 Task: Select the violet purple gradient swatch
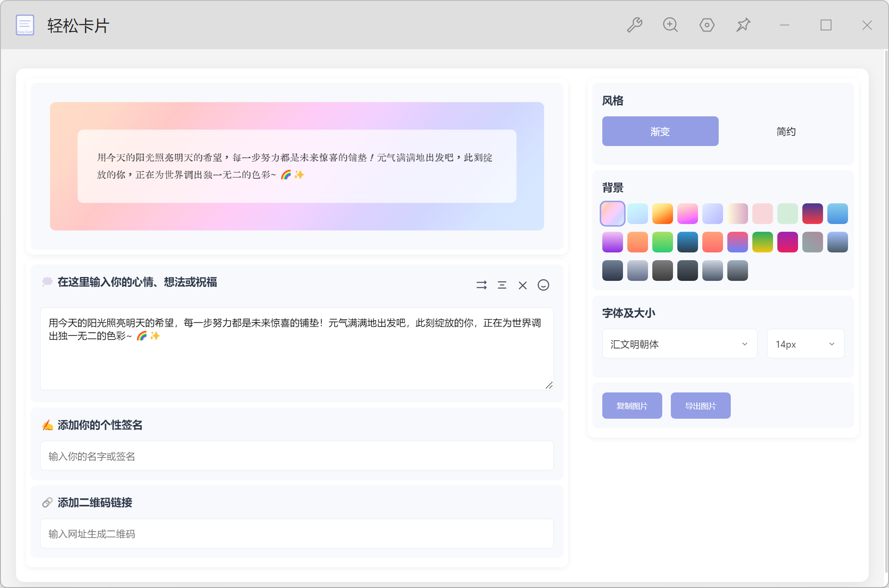click(613, 242)
